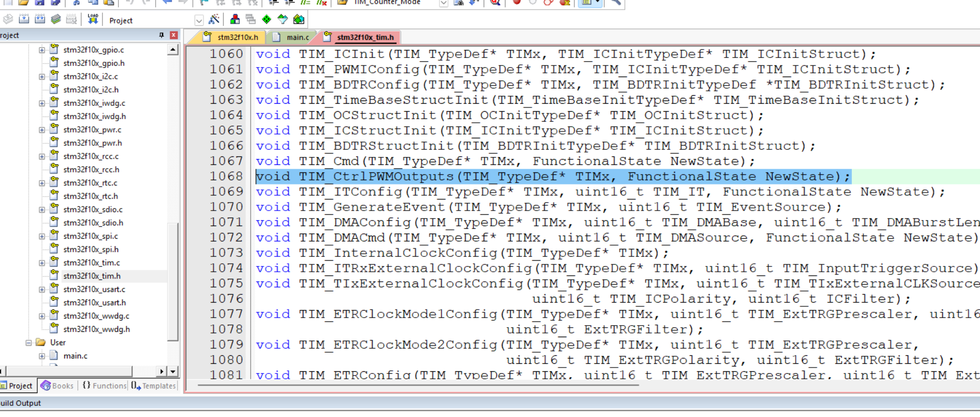This screenshot has height=417, width=980.
Task: Switch to the Books panel tab
Action: pos(57,386)
